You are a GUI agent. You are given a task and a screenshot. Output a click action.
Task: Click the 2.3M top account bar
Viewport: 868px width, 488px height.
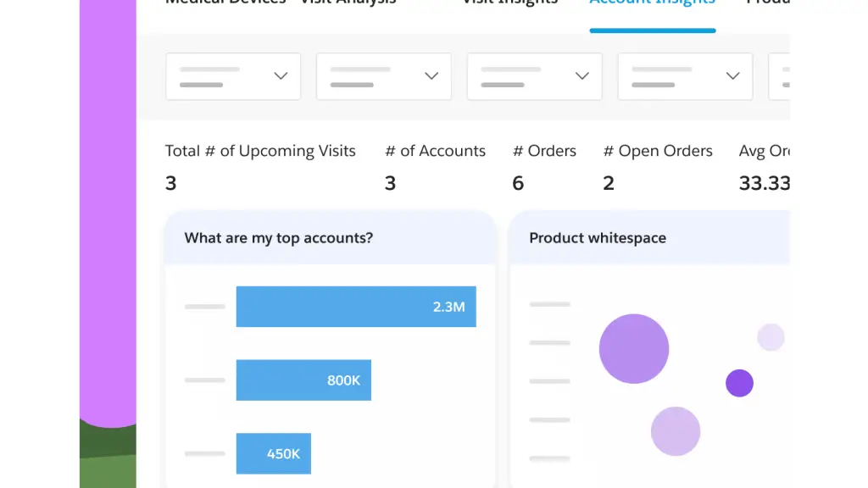coord(356,306)
